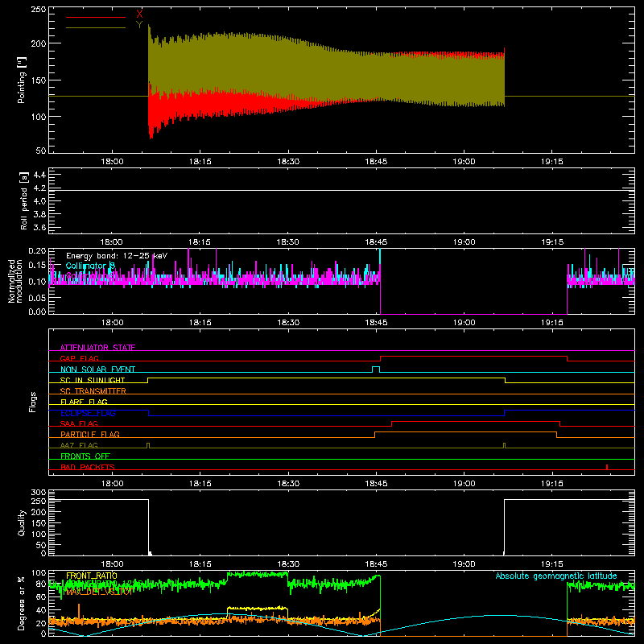Click the olive Y legend line
This screenshot has width=644, height=644.
(95, 28)
